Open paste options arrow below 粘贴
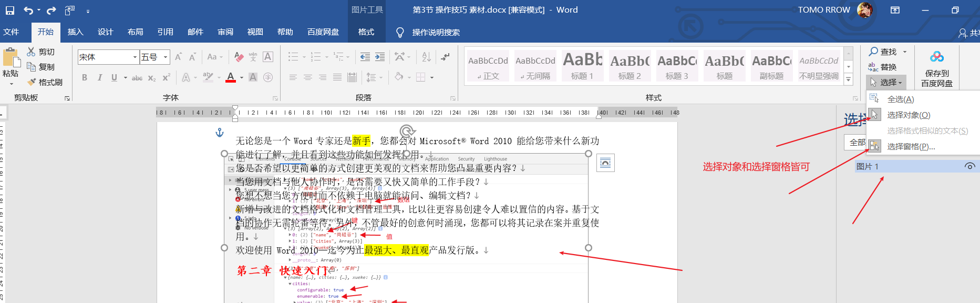This screenshot has height=303, width=980. pos(11,83)
